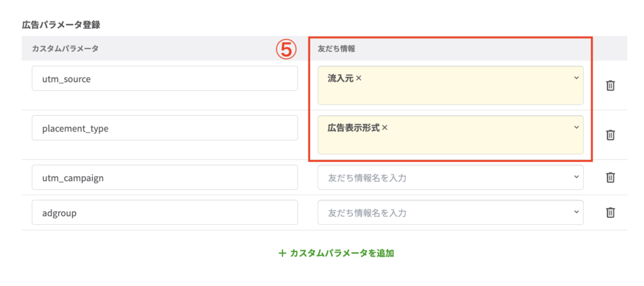The image size is (644, 286).
Task: Expand the placement_type friend info dropdown
Action: pyautogui.click(x=575, y=127)
